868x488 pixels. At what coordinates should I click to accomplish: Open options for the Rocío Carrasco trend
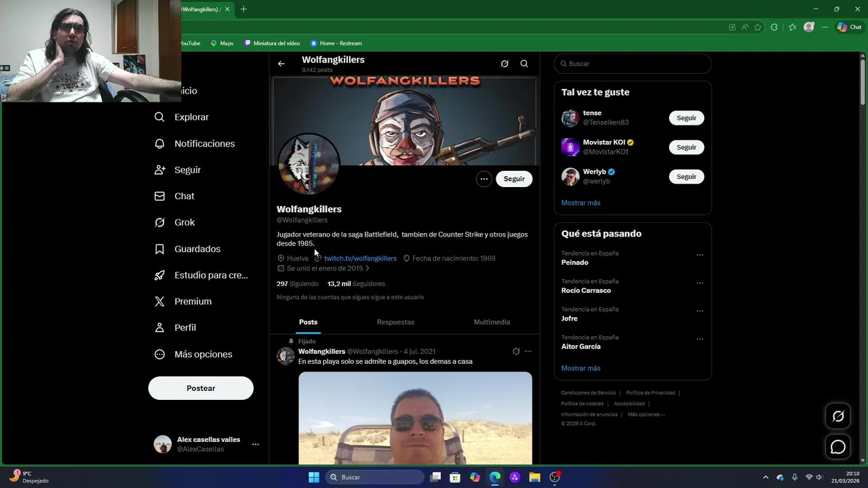[700, 283]
